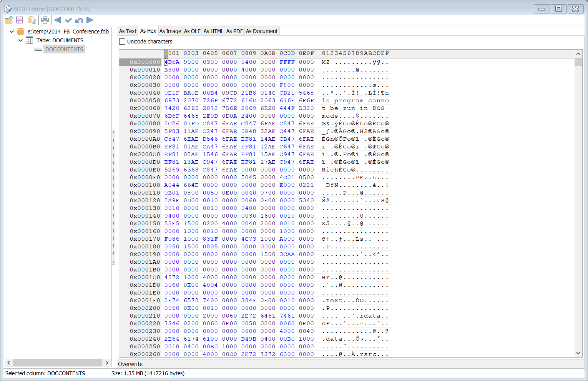Viewport: 588px width, 381px height.
Task: Click the printer icon in toolbar
Action: coord(45,20)
